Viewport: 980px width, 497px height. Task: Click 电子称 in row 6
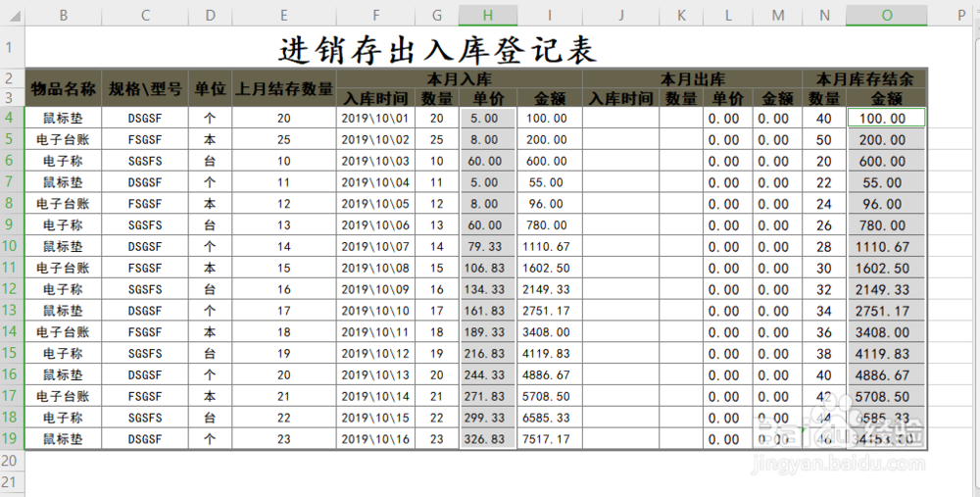coord(63,161)
